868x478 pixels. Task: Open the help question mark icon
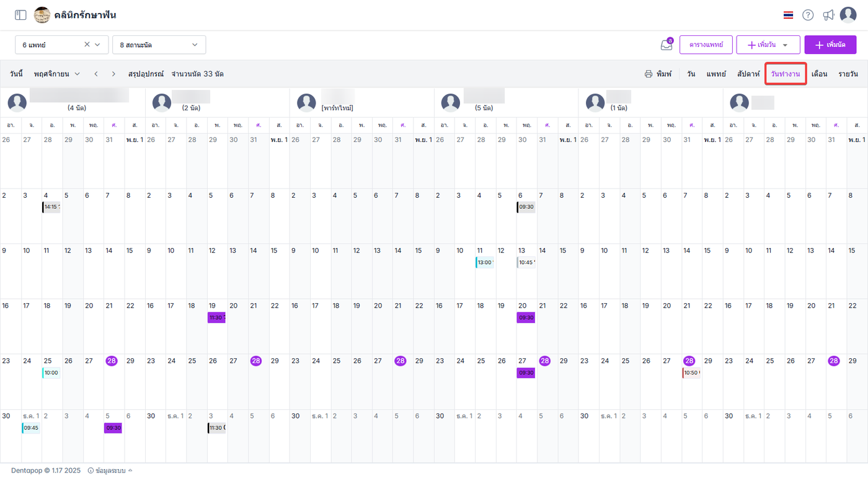(x=808, y=15)
